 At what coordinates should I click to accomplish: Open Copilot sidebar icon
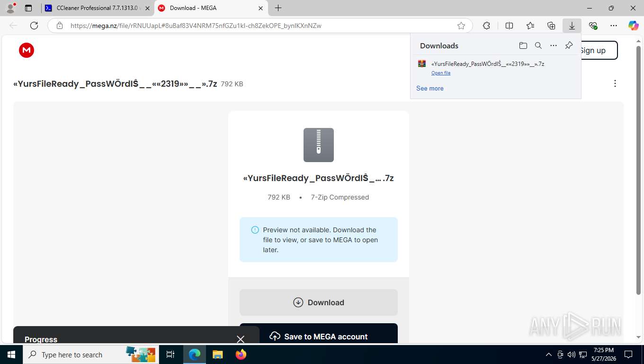tap(634, 26)
